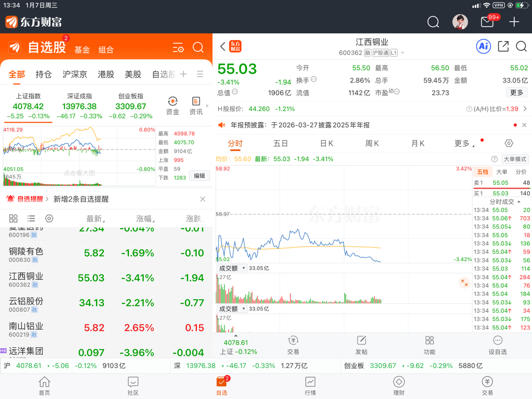
Task: Sort watchlist by 涨幅 percent
Action: (x=145, y=219)
